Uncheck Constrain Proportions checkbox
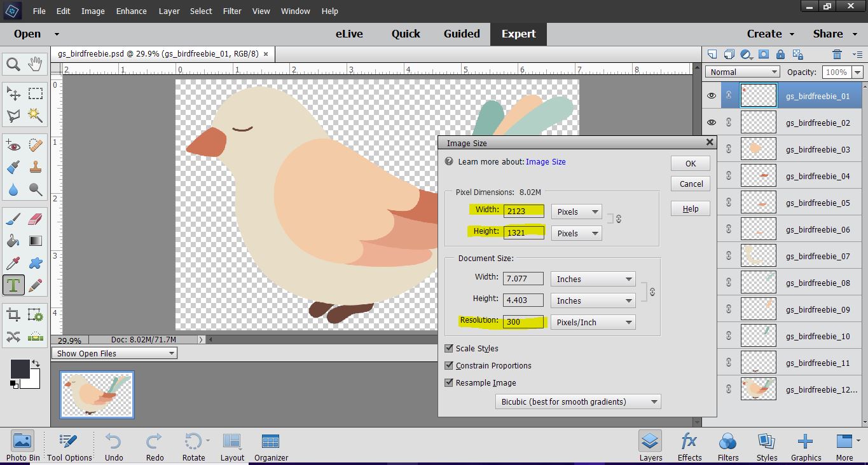868x465 pixels. [x=449, y=365]
